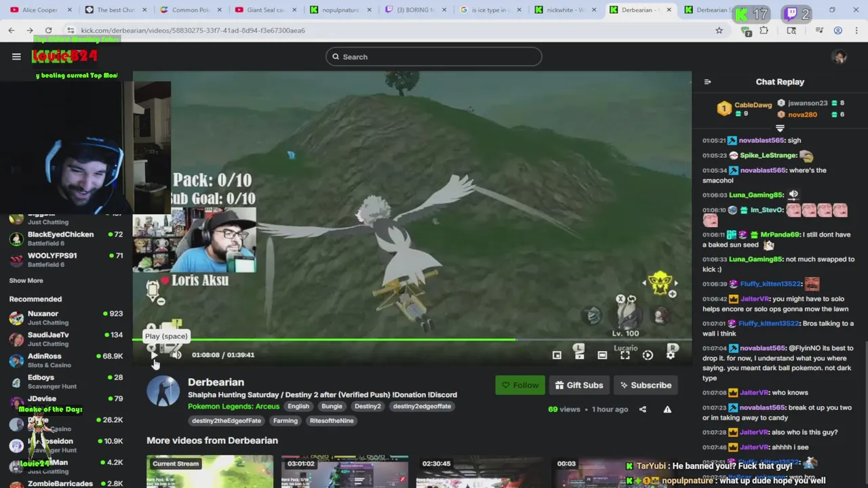The height and width of the screenshot is (488, 868).
Task: Select the RitesoftheNine tag
Action: click(332, 421)
